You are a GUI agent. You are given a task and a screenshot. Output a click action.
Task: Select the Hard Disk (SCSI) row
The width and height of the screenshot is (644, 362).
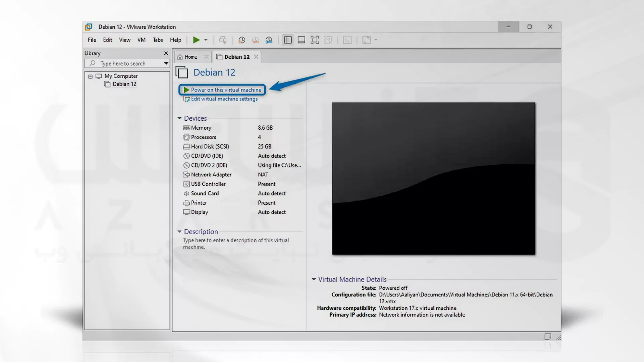click(x=242, y=146)
